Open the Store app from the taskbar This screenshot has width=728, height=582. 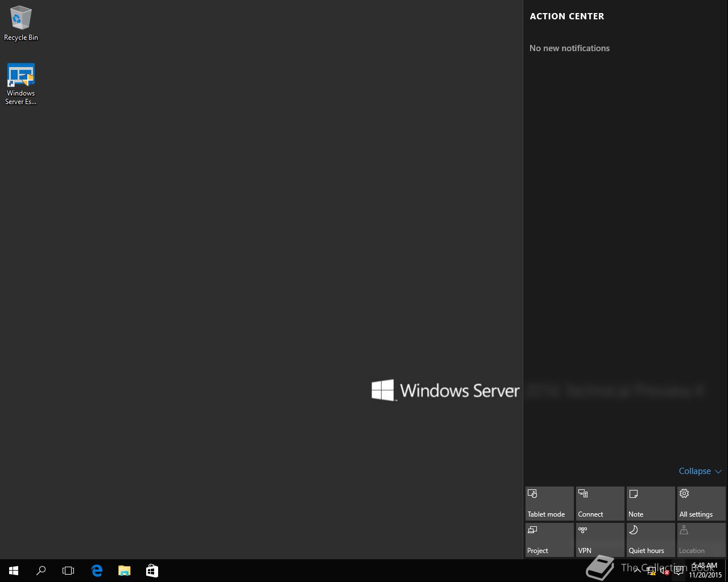click(152, 571)
